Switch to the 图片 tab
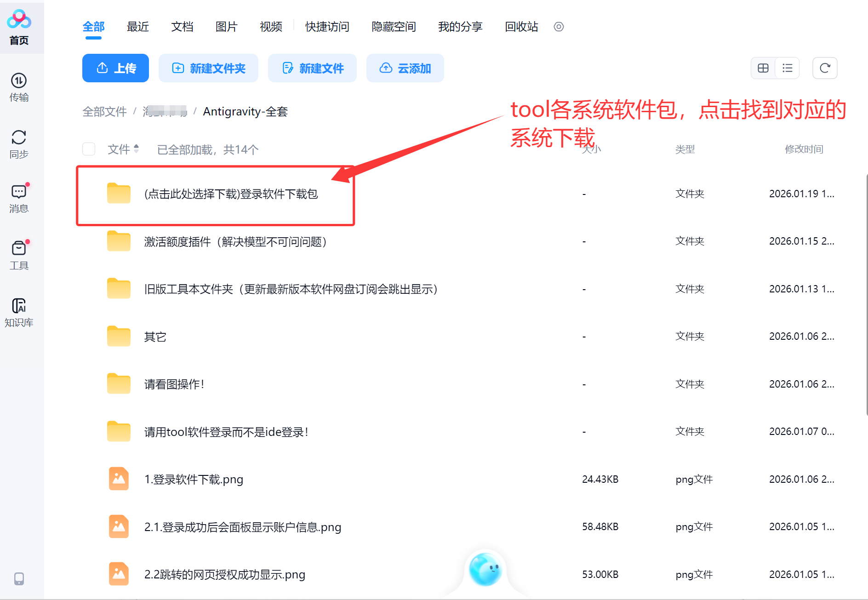Viewport: 868px width, 600px height. (x=226, y=27)
